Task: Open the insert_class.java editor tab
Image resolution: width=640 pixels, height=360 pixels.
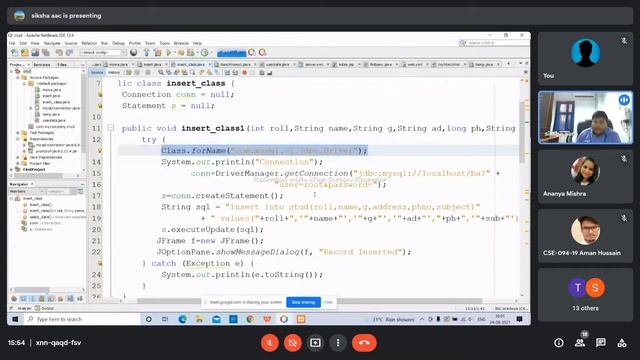Action: coord(191,64)
